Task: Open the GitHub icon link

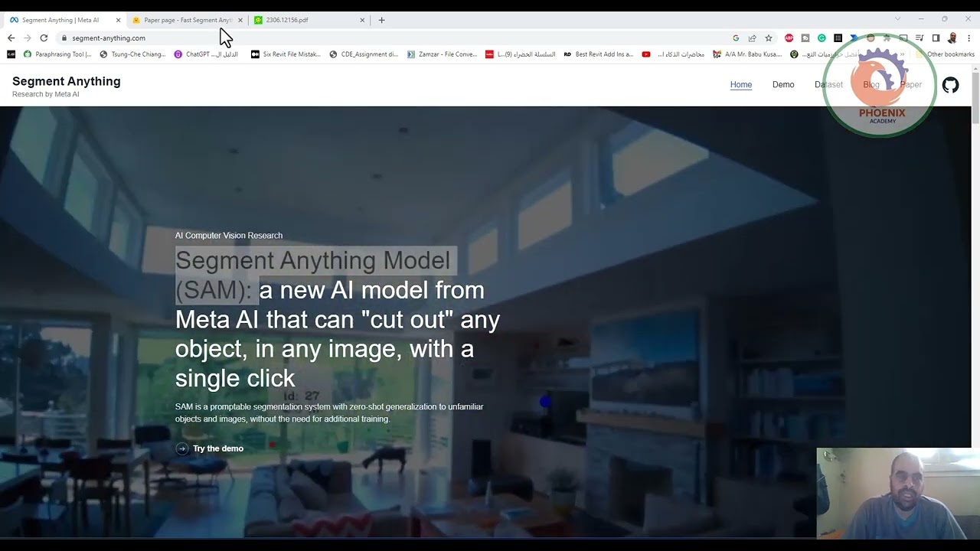Action: point(950,85)
